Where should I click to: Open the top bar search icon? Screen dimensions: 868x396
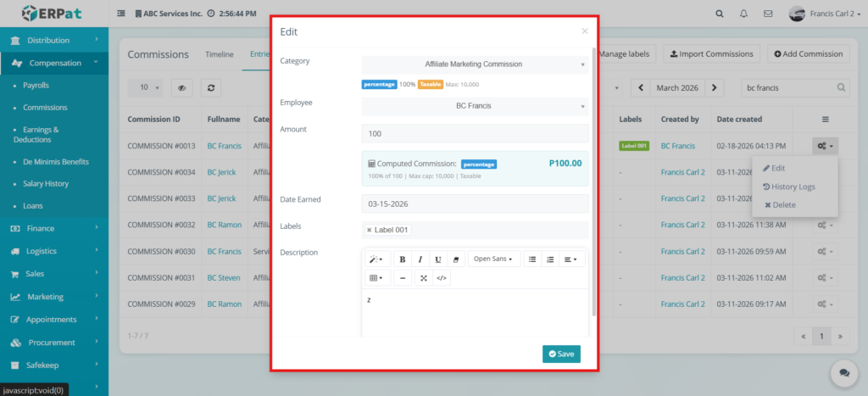click(719, 14)
